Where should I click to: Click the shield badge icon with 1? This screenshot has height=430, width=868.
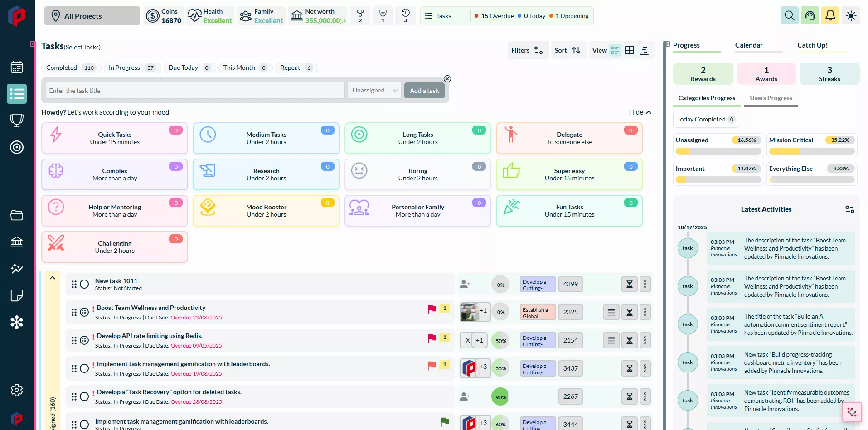point(383,16)
